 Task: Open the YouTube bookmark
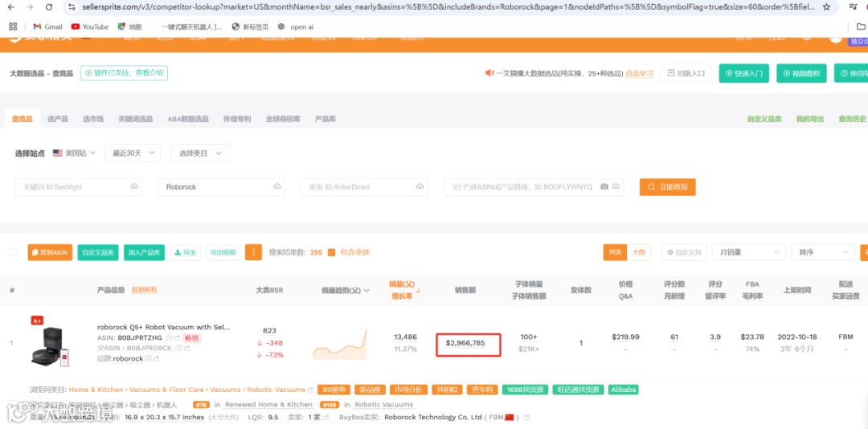(90, 27)
